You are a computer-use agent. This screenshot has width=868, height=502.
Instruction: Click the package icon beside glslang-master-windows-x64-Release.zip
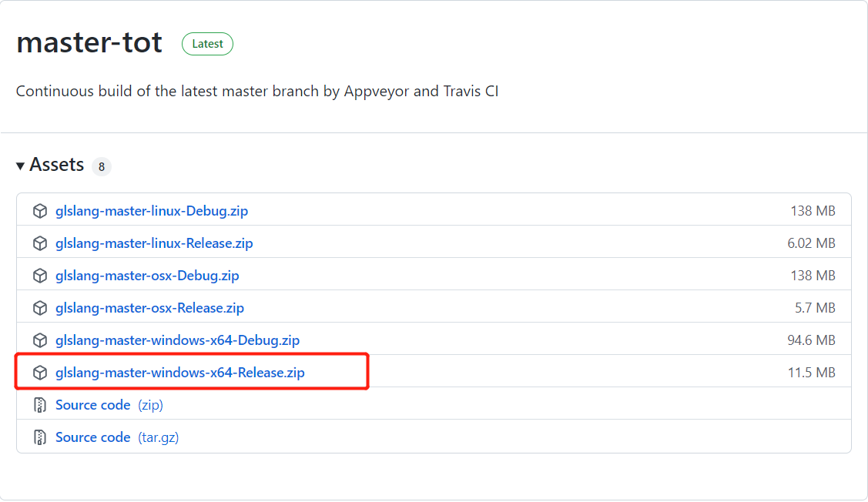pyautogui.click(x=39, y=372)
